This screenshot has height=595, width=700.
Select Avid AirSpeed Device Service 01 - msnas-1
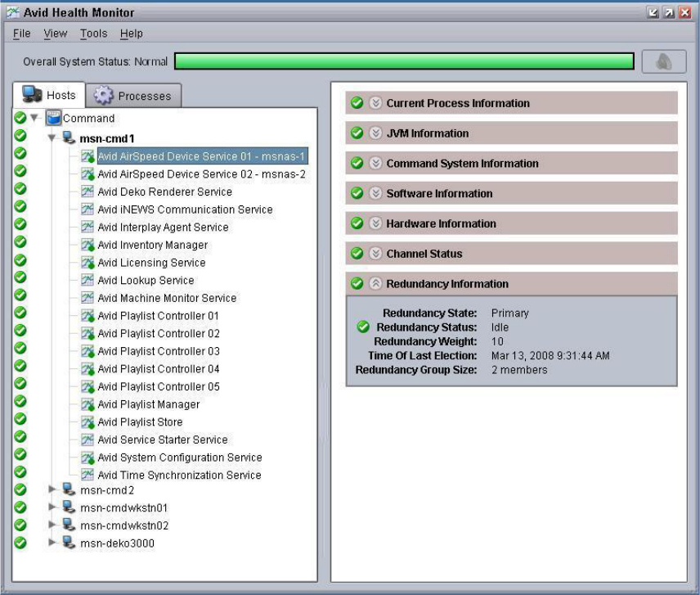coord(202,156)
